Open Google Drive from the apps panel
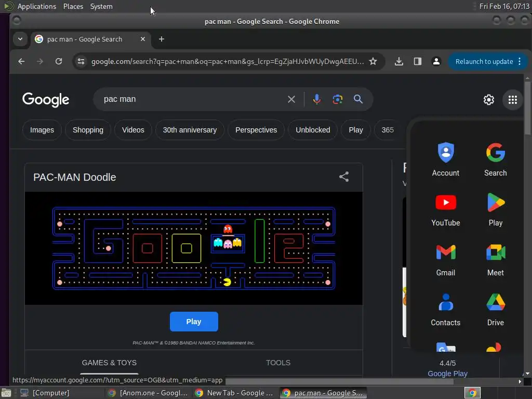The image size is (532, 399). (x=495, y=309)
